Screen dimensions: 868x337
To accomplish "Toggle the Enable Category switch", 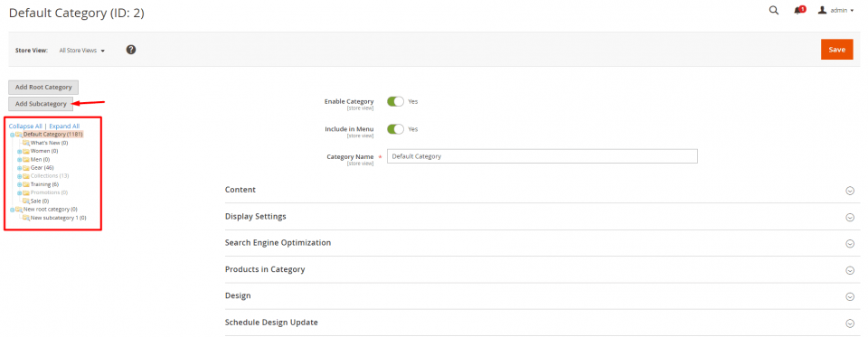I will (395, 102).
